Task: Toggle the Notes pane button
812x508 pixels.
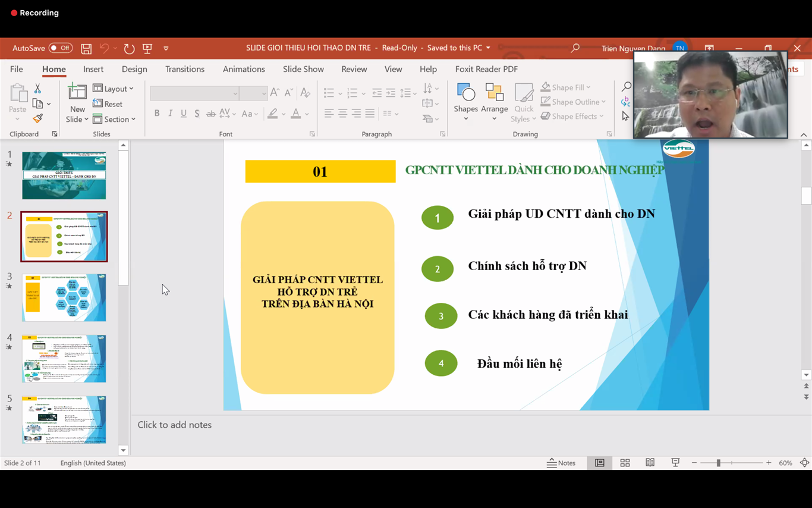Action: pyautogui.click(x=561, y=463)
